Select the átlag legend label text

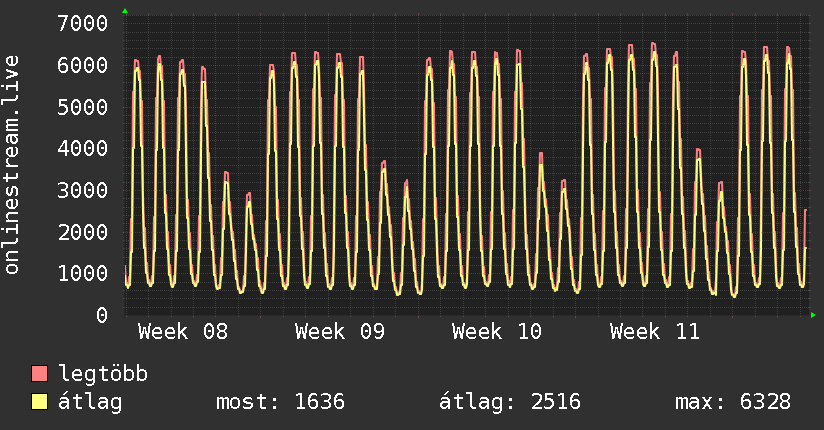91,402
